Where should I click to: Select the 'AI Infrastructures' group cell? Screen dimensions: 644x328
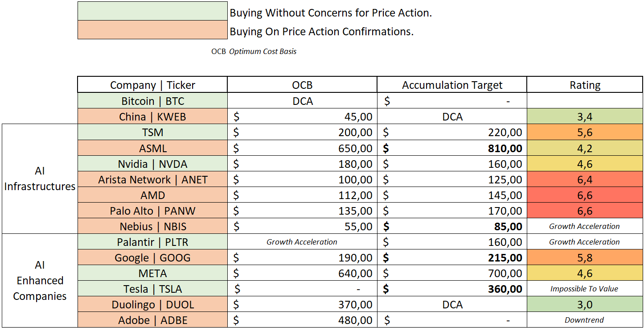tap(40, 179)
